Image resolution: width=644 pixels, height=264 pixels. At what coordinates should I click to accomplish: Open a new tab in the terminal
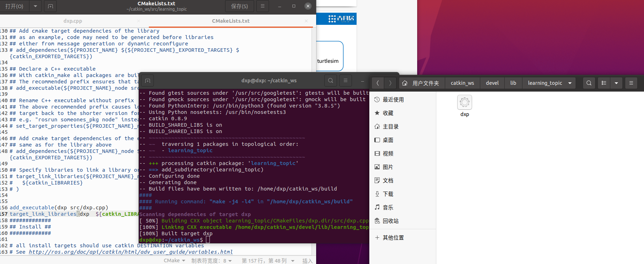[147, 81]
